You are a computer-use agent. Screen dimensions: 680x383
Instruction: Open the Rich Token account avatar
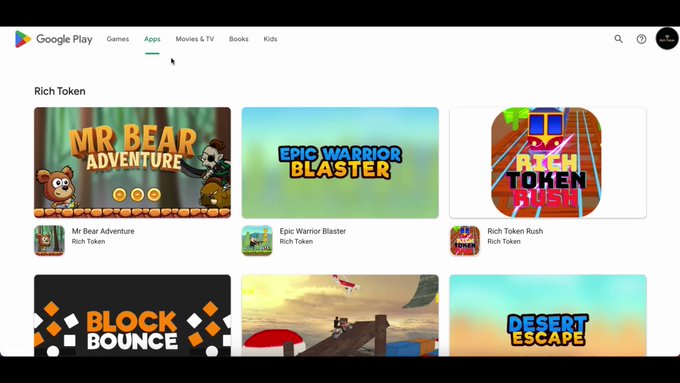click(x=667, y=39)
